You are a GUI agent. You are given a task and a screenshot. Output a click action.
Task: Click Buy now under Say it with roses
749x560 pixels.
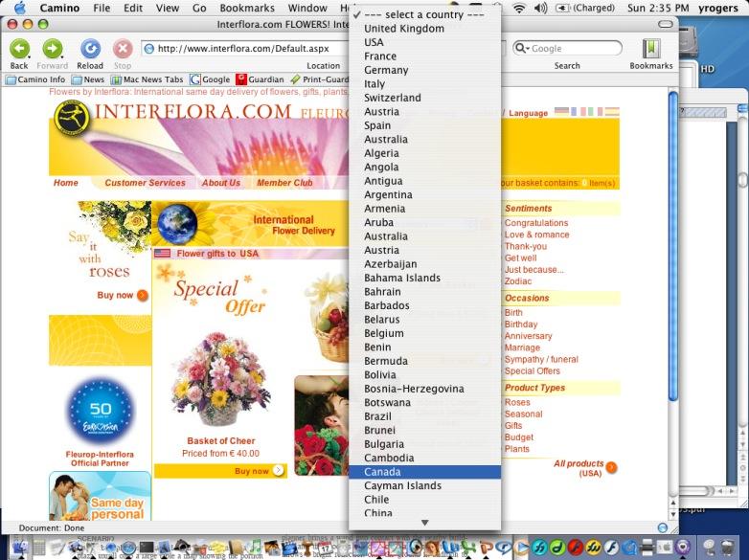pos(123,296)
